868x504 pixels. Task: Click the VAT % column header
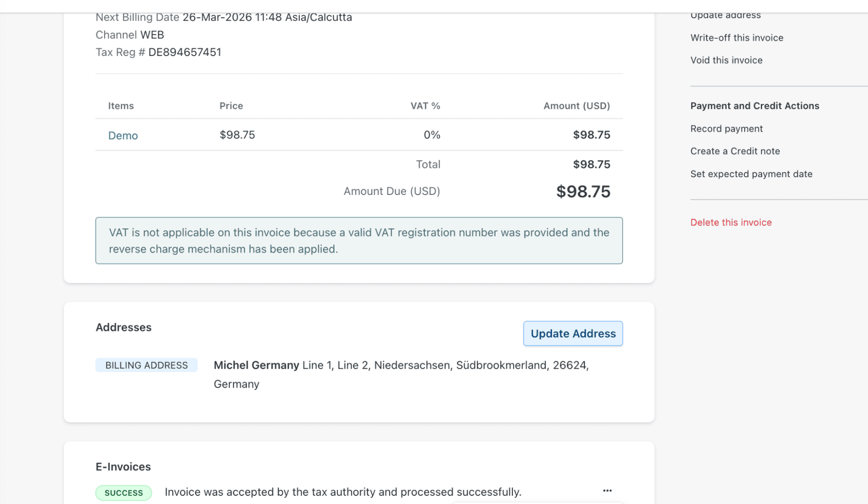pyautogui.click(x=425, y=106)
